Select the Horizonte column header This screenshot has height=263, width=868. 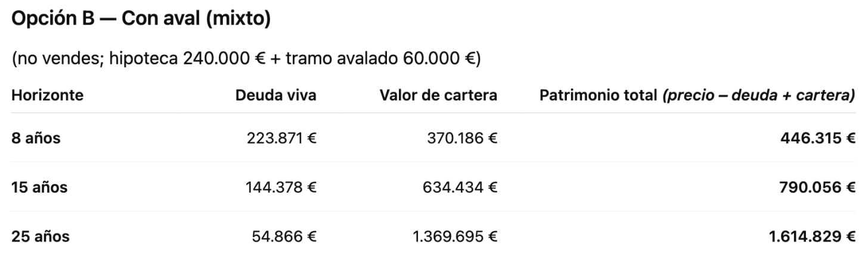[48, 95]
